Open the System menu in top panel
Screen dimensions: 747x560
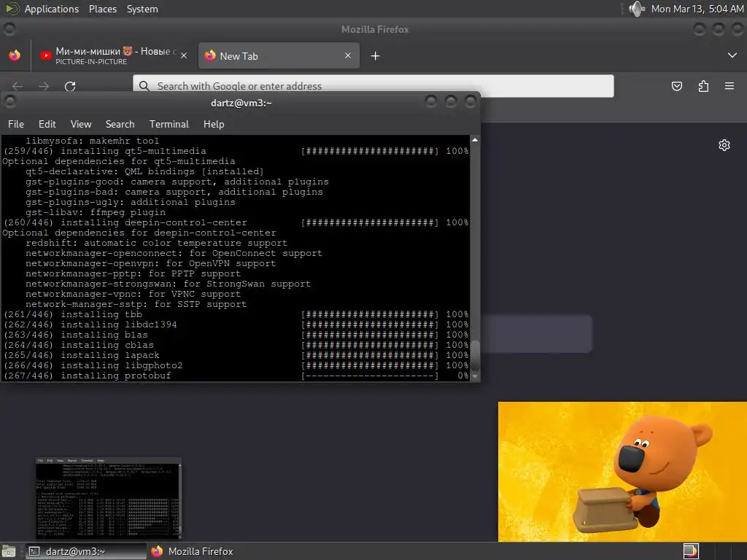click(142, 9)
